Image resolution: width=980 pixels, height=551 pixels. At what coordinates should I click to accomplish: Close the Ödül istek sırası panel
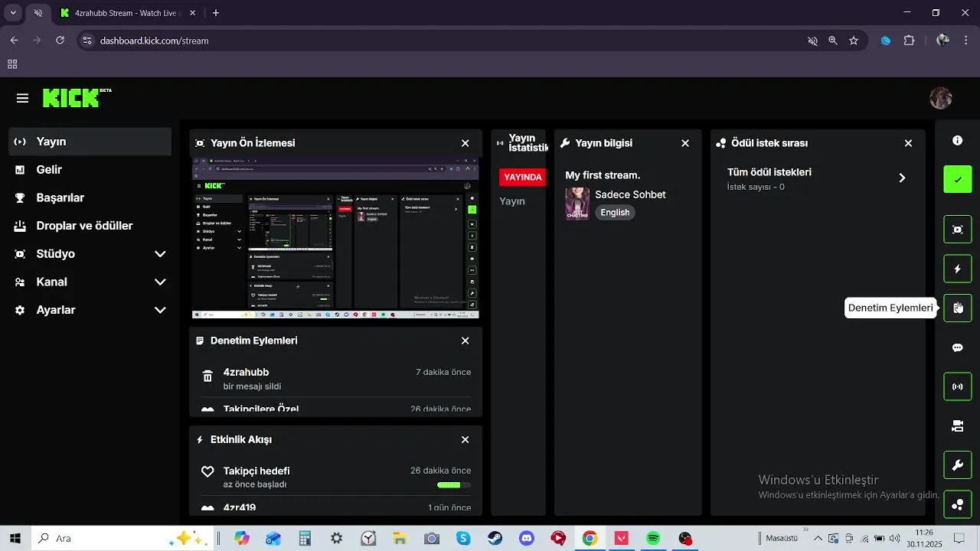(908, 143)
